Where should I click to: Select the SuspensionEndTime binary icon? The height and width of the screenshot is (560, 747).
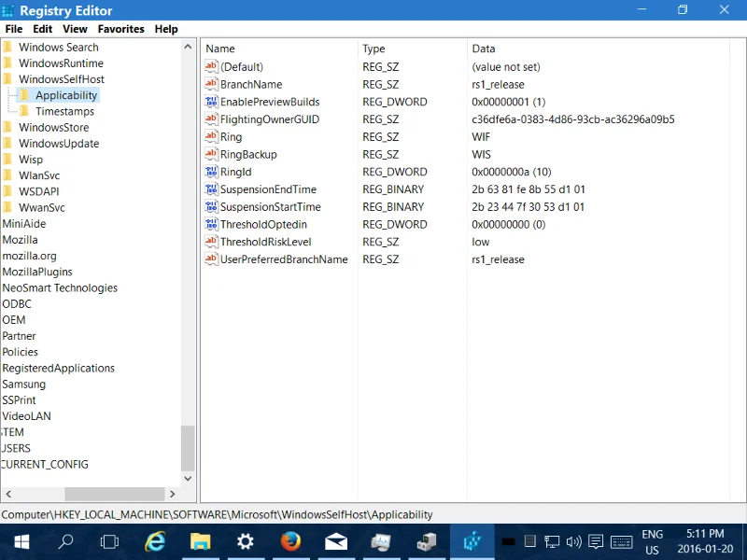[211, 189]
